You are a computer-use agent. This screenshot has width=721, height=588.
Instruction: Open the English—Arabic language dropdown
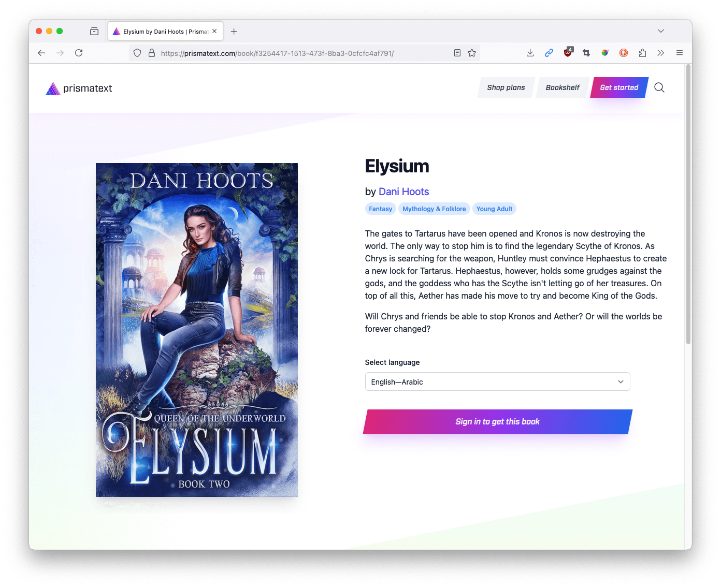coord(497,381)
